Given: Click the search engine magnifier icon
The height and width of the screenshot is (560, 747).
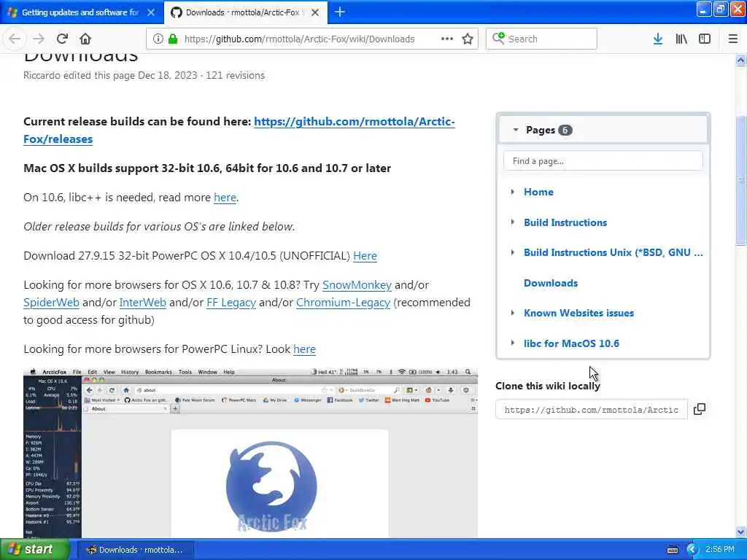Looking at the screenshot, I should click(498, 38).
